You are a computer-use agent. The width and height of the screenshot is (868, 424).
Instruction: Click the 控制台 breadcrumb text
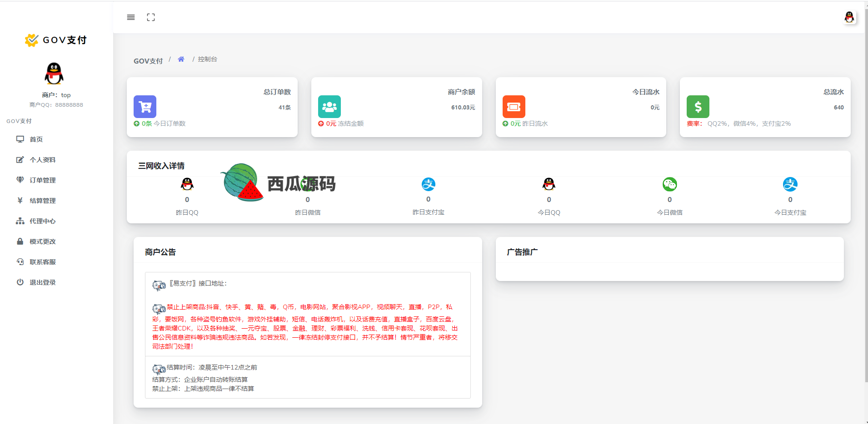coord(207,59)
